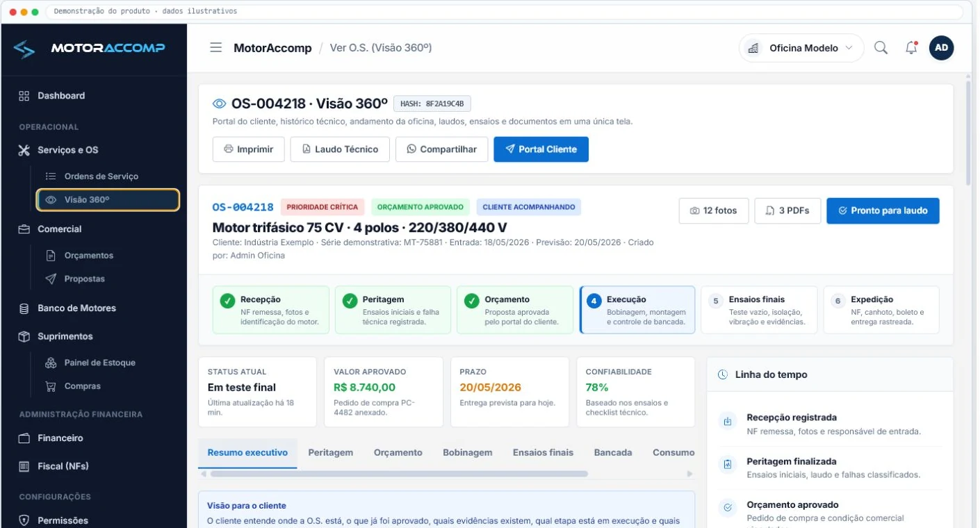The width and height of the screenshot is (980, 528).
Task: Click the CLIENTE ACOMPANHANDO tag
Action: tap(529, 207)
